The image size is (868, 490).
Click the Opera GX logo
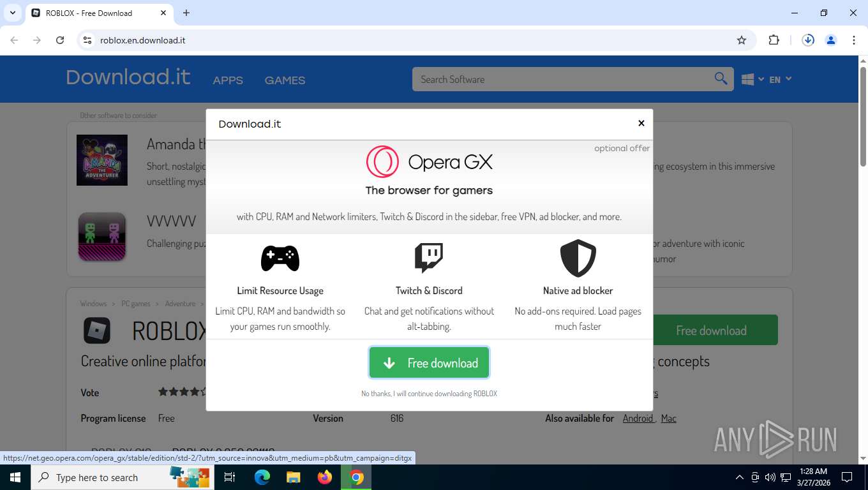[429, 162]
